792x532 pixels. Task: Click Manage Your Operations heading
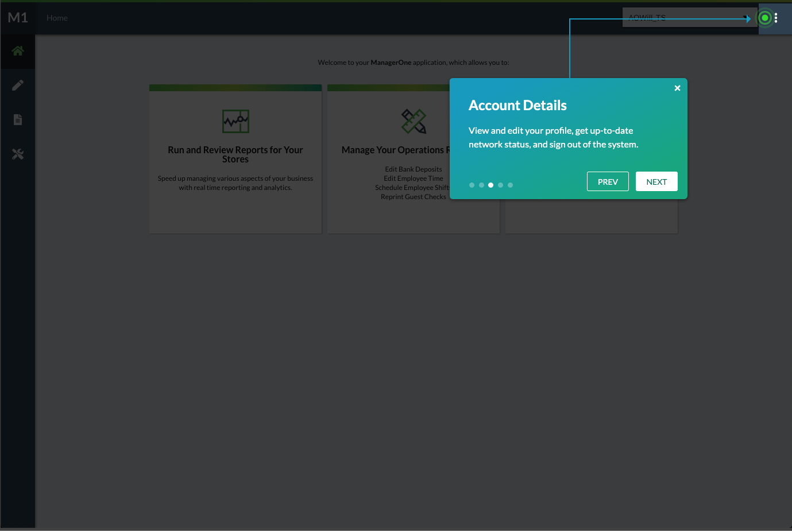click(396, 150)
